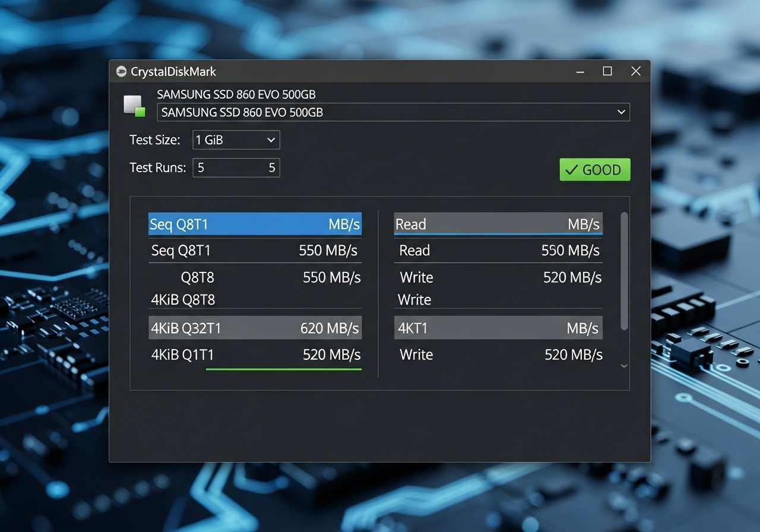Screen dimensions: 760x532
Task: Click the 4KiB Q1T1 label
Action: [182, 354]
